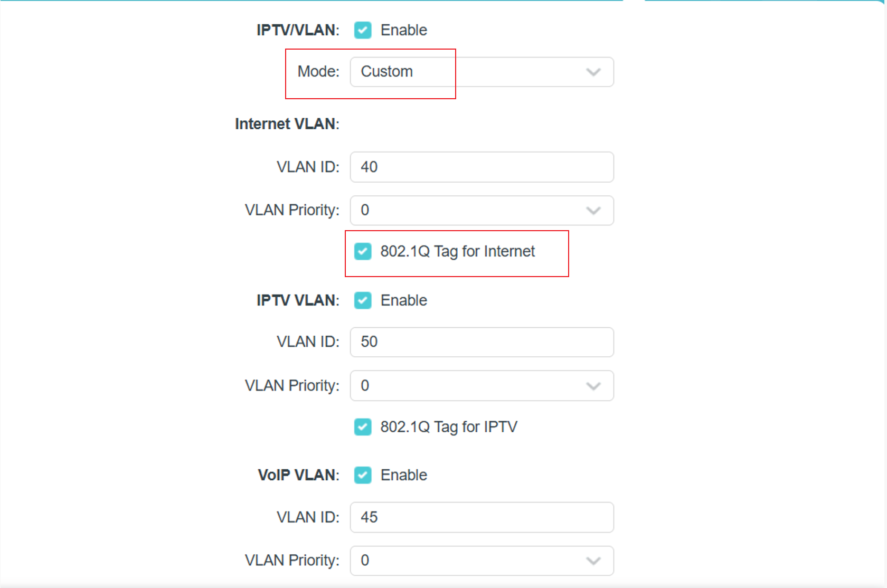887x588 pixels.
Task: Click the Enable label next to VoIP VLAN
Action: pos(403,475)
